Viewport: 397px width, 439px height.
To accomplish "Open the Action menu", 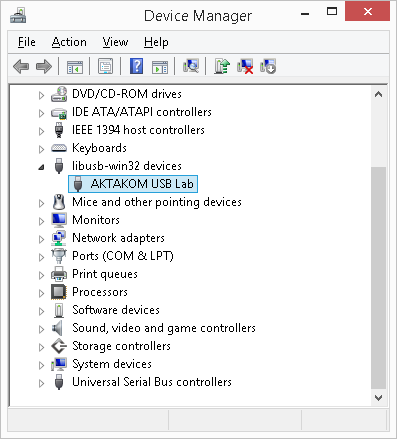I will point(69,42).
